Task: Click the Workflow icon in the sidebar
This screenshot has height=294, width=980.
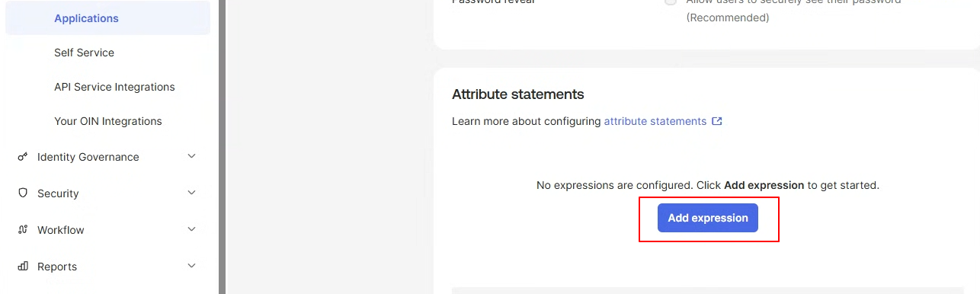Action: [22, 230]
